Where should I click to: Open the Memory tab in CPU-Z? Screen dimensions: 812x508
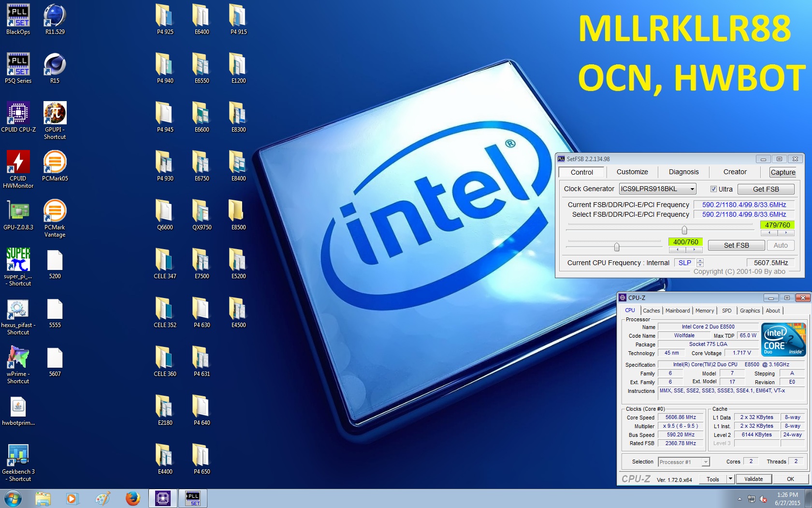click(x=705, y=311)
